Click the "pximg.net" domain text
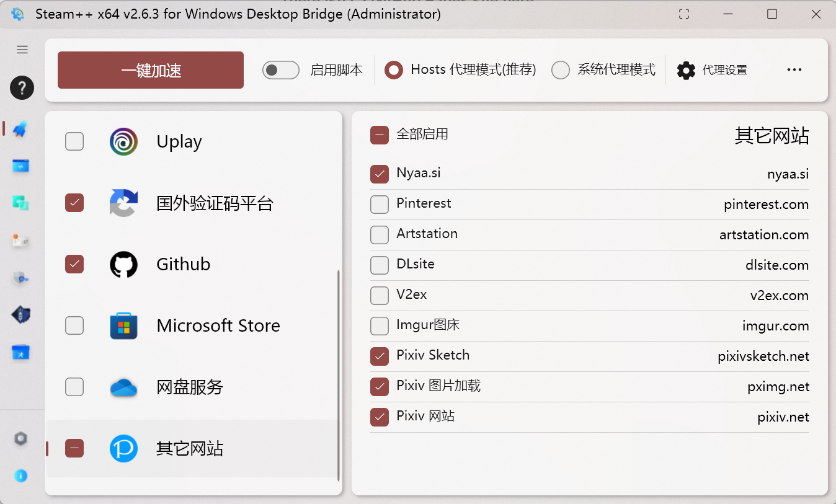 pyautogui.click(x=779, y=387)
